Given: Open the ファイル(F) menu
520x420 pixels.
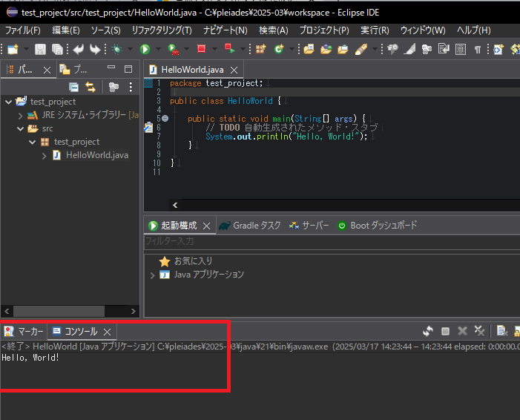Looking at the screenshot, I should point(22,30).
